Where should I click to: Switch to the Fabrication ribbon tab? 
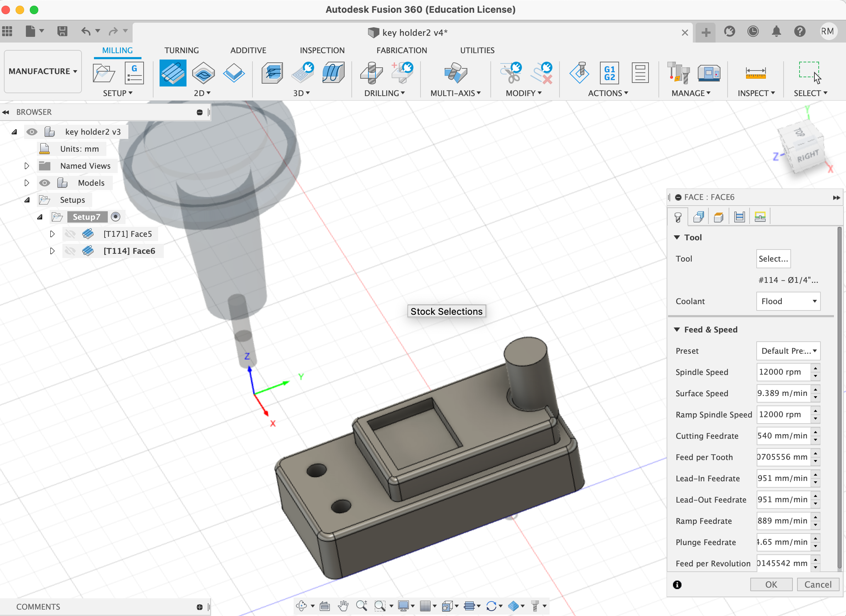pyautogui.click(x=401, y=50)
